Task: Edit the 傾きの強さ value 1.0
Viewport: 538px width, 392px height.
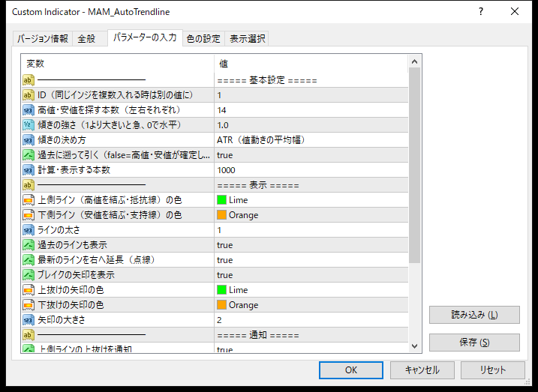Action: pyautogui.click(x=311, y=125)
